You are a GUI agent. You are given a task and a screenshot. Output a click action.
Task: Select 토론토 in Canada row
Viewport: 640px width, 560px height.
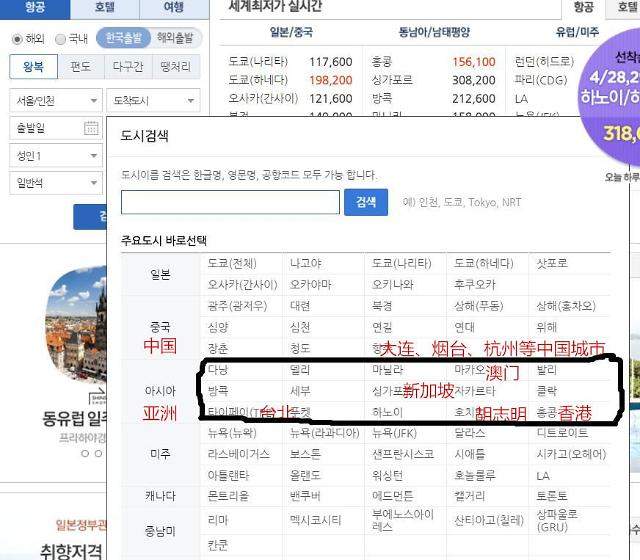pos(552,496)
